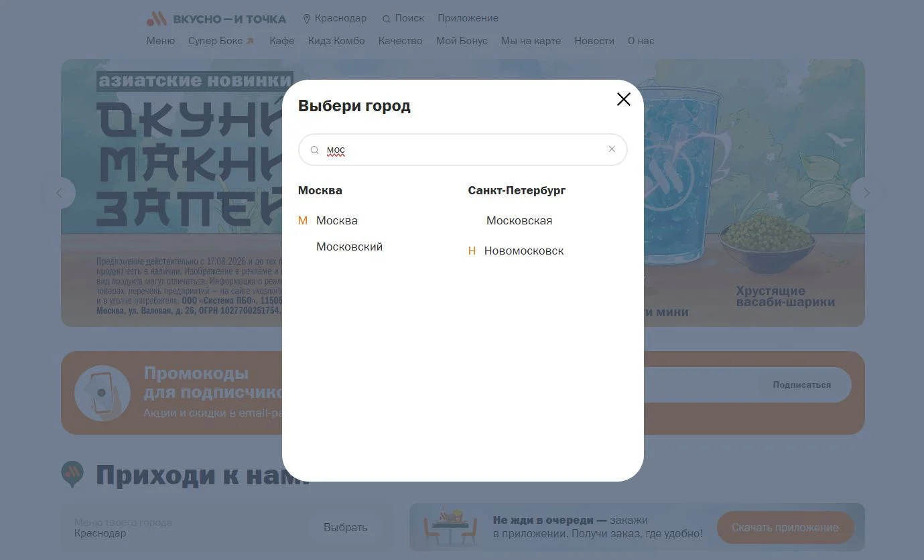Viewport: 924px width, 560px height.
Task: Open the Новости section
Action: tap(594, 41)
